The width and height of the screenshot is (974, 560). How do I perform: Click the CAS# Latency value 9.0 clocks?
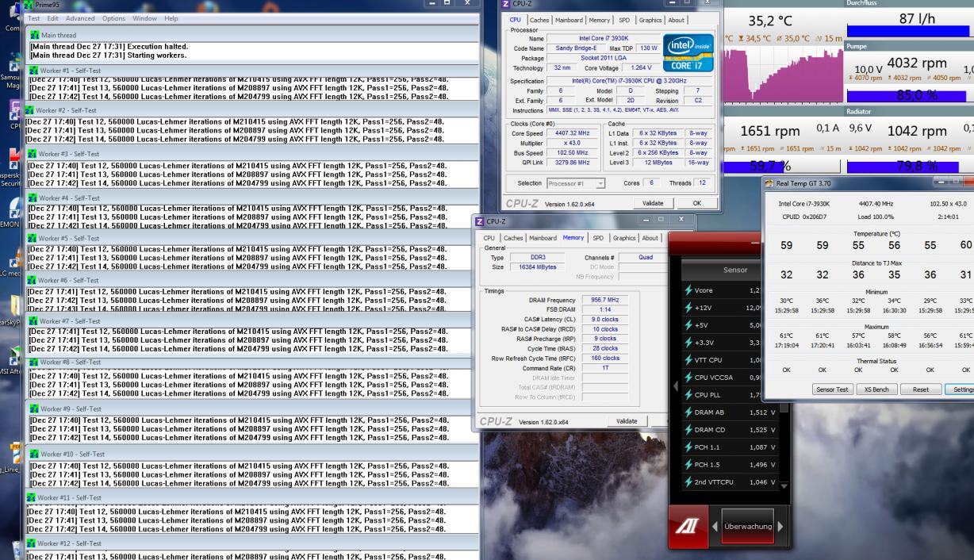(x=604, y=319)
